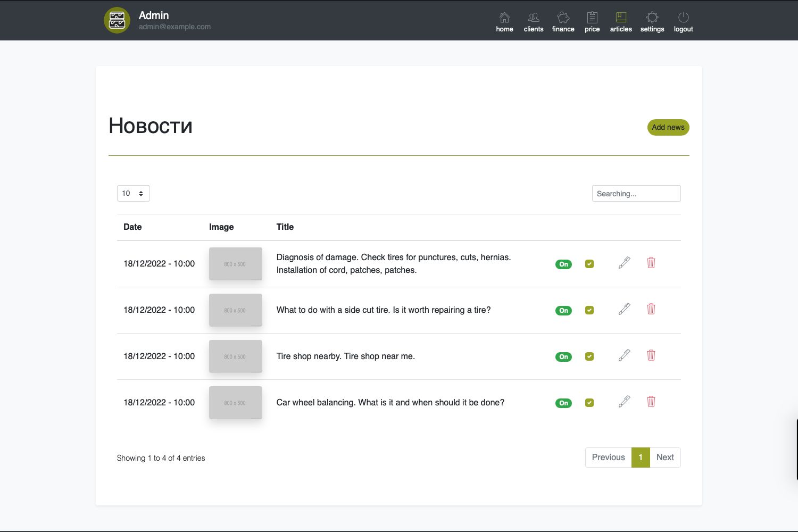The width and height of the screenshot is (798, 532).
Task: Sort table by Date column header
Action: [132, 227]
